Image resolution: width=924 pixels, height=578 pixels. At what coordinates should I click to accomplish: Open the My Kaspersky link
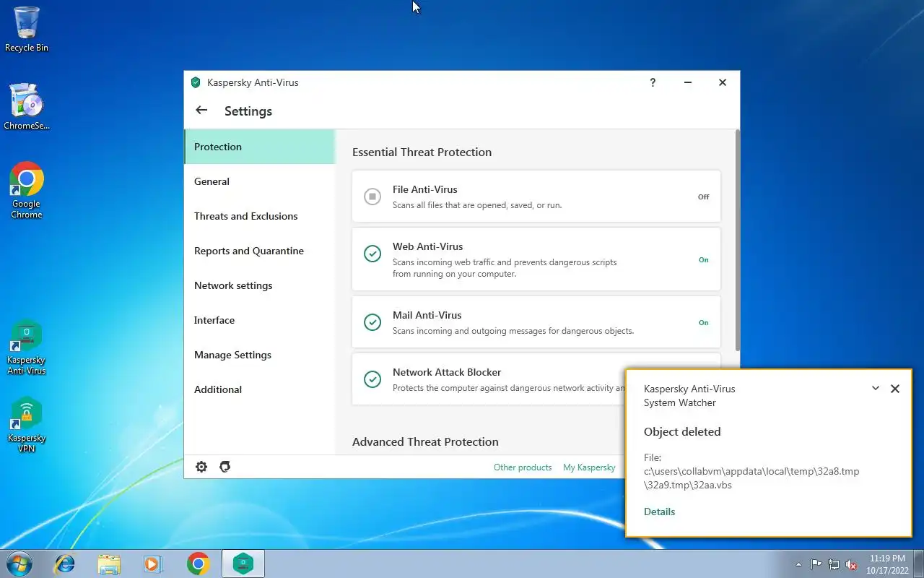click(589, 467)
